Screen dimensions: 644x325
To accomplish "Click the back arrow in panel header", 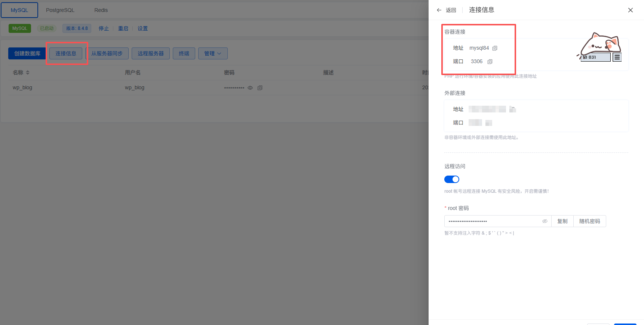I will click(x=439, y=10).
